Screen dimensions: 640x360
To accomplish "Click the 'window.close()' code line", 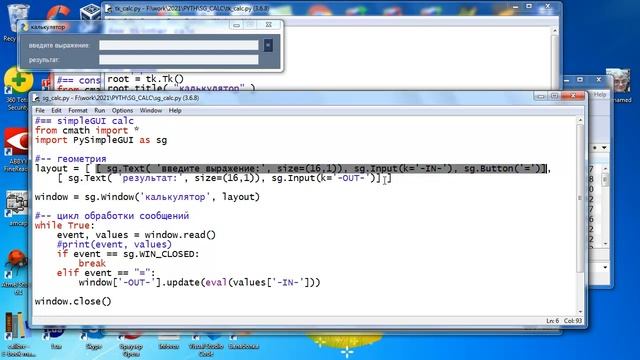I will [73, 301].
